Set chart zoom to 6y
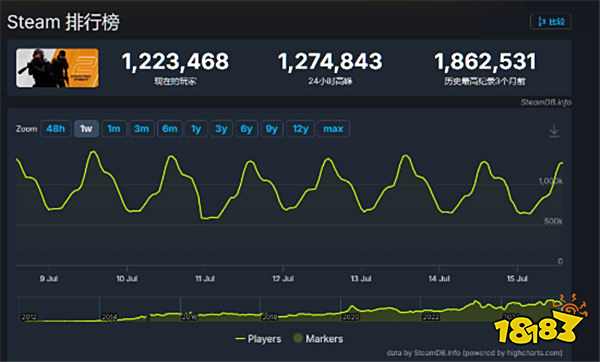Image resolution: width=600 pixels, height=362 pixels. [247, 129]
